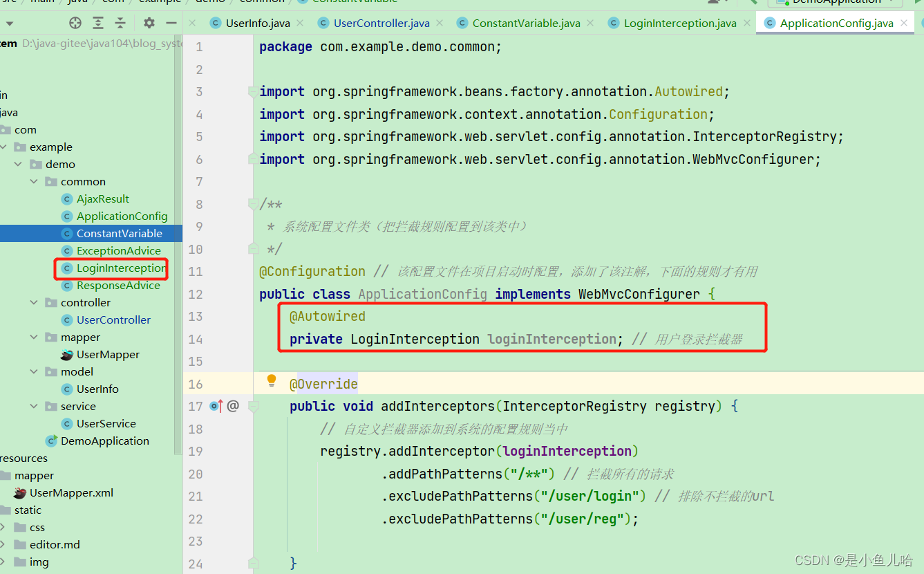Close the ApplicationConfig.java tab
The height and width of the screenshot is (574, 924).
coord(903,23)
